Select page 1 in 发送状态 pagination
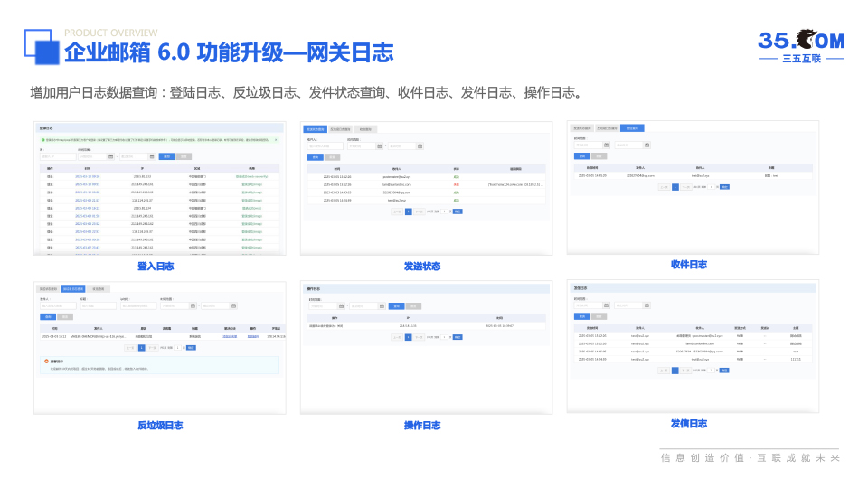The width and height of the screenshot is (868, 488). click(x=408, y=211)
